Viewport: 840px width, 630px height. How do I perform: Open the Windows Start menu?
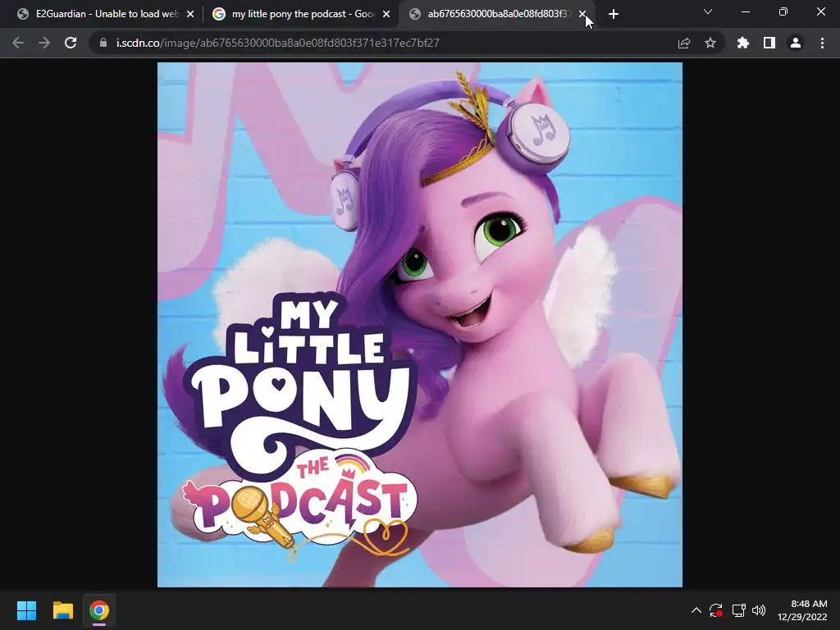(x=26, y=610)
